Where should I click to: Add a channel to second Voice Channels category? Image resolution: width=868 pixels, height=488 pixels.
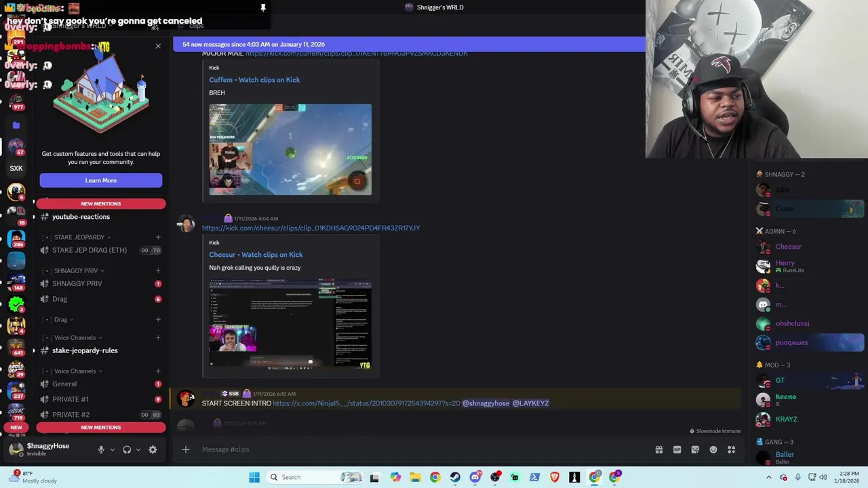(158, 371)
